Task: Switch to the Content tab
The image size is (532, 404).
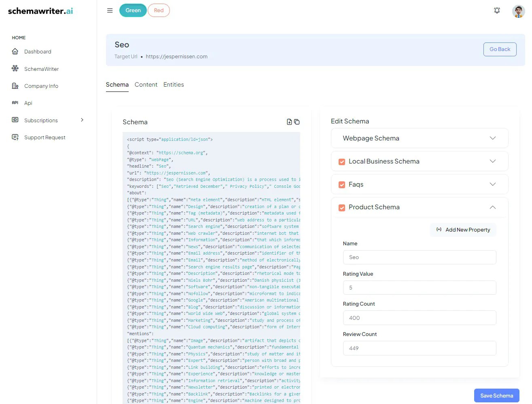Action: click(146, 85)
